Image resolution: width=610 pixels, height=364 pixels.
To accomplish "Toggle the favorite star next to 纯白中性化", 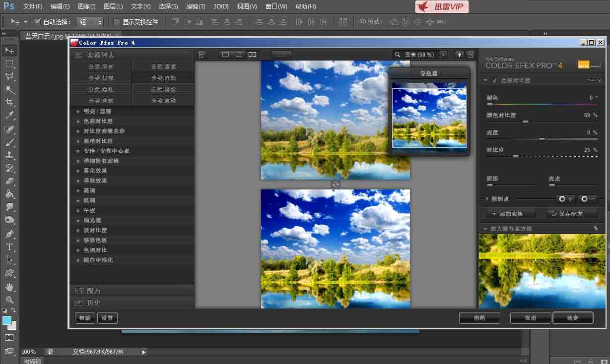I will [x=78, y=260].
